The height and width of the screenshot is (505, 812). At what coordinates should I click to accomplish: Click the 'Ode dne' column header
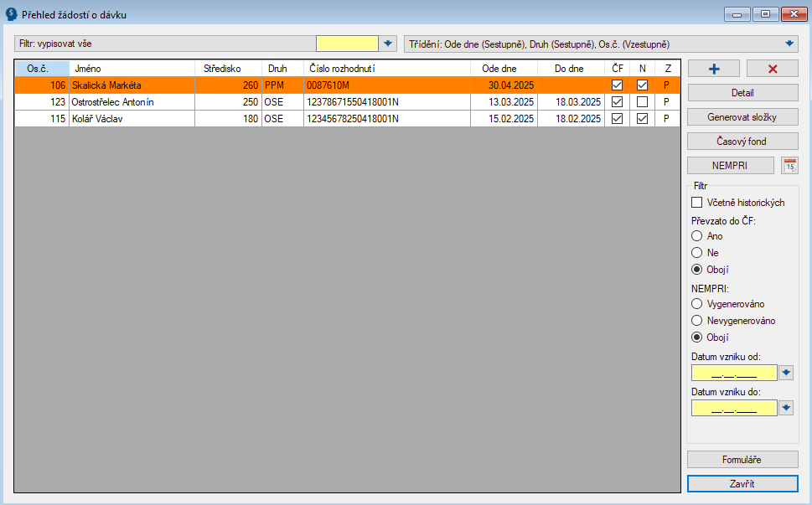tap(499, 69)
